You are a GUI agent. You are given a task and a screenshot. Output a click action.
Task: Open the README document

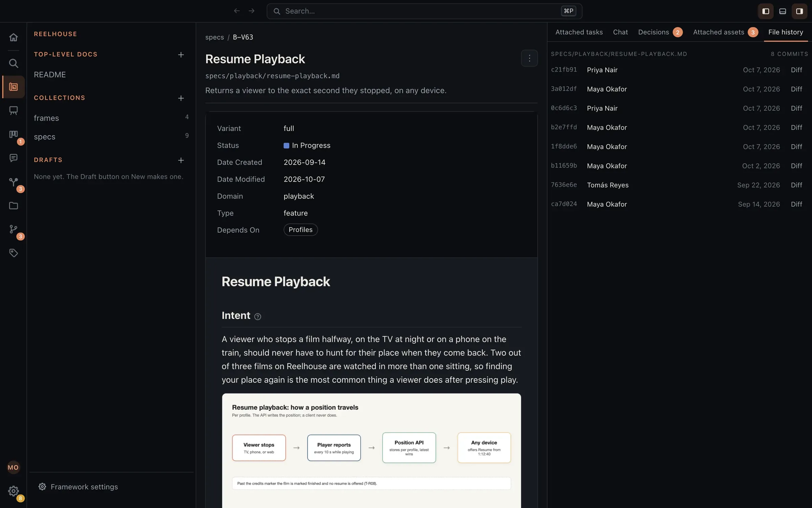coord(50,75)
